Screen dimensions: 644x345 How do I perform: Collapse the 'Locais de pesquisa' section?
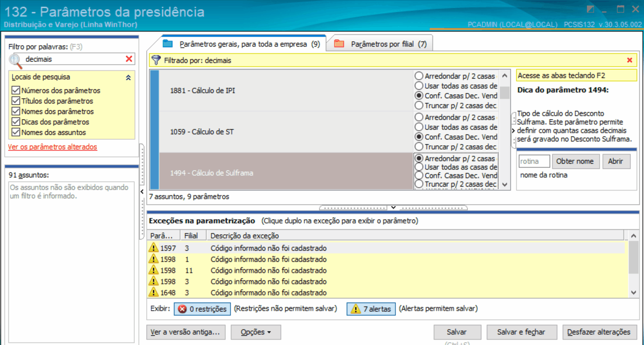[x=128, y=77]
